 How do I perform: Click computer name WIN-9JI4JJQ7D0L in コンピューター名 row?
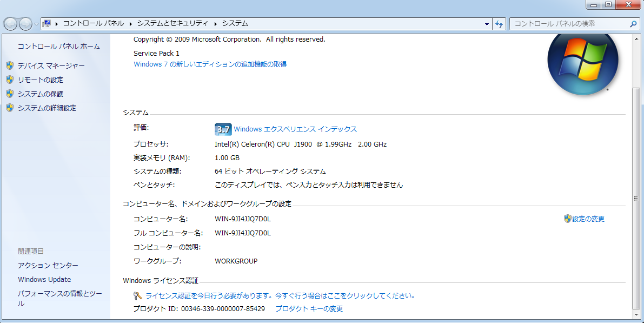click(243, 219)
